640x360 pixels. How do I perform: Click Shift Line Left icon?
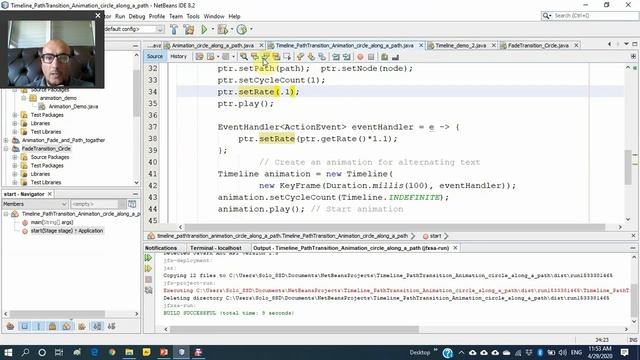point(336,57)
